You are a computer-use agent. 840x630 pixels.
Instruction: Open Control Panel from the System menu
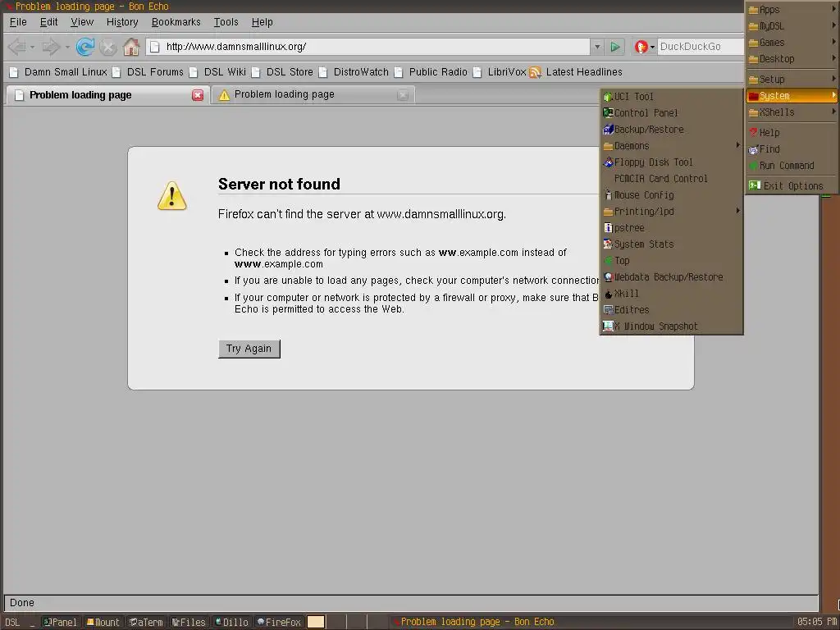pos(671,113)
